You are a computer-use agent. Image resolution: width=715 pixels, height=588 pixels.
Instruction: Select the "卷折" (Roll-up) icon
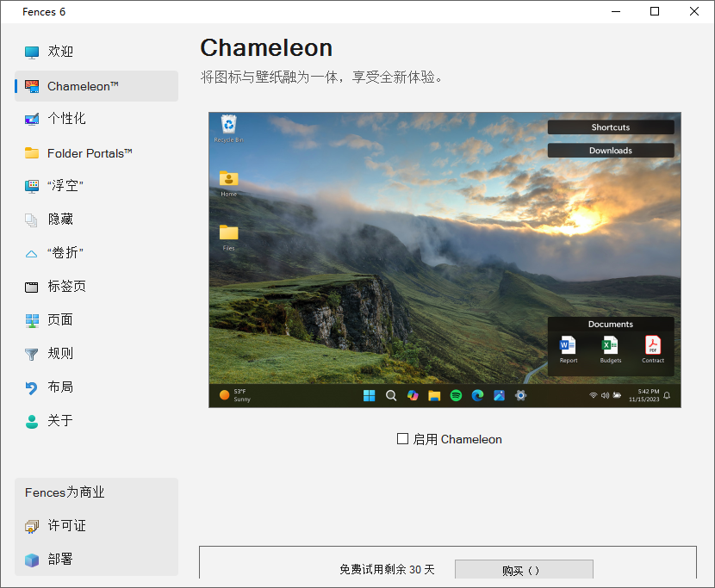pyautogui.click(x=30, y=253)
